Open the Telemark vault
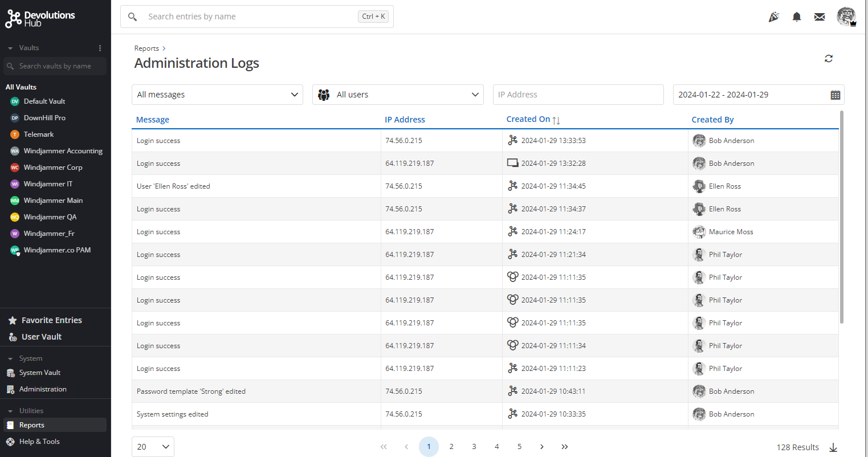The width and height of the screenshot is (868, 457). (x=39, y=134)
